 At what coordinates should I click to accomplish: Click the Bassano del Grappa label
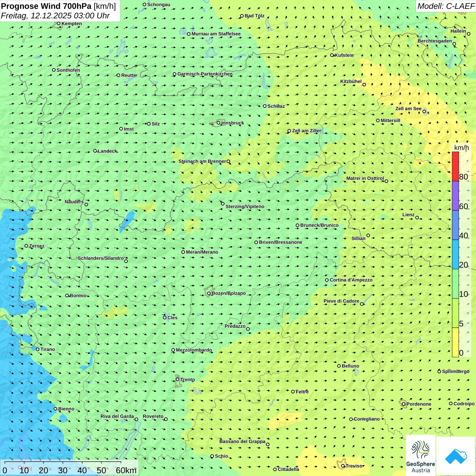point(242,441)
